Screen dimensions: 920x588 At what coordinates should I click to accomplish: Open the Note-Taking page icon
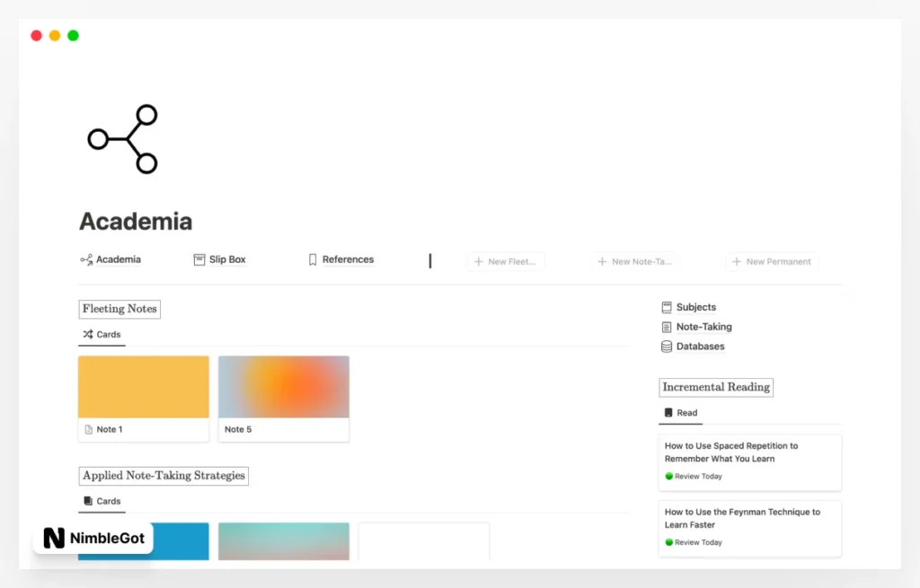pyautogui.click(x=667, y=327)
